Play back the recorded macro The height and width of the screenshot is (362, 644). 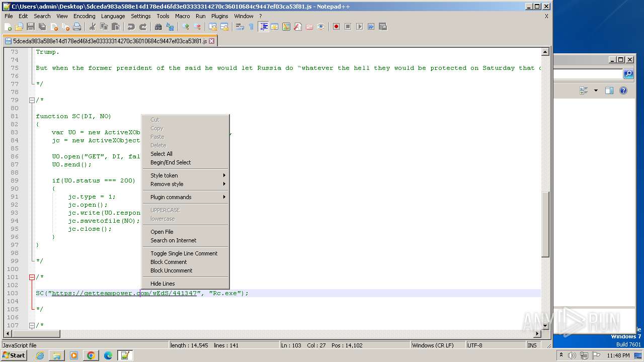pos(359,27)
